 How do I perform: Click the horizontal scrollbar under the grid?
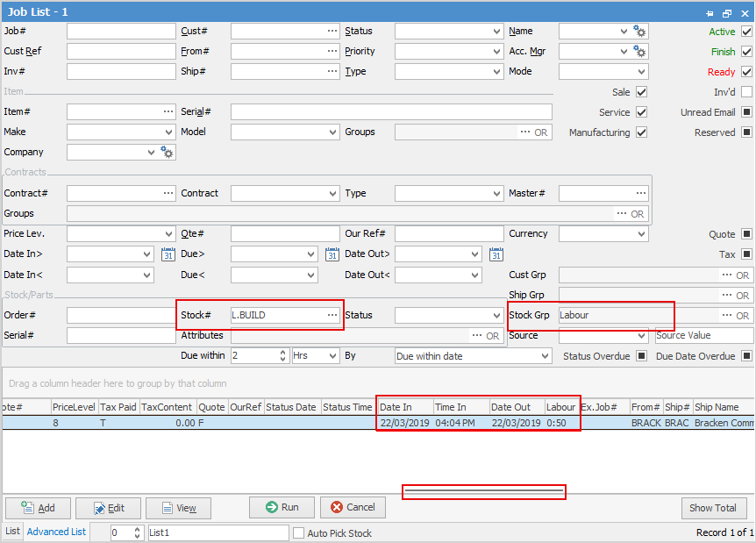click(483, 491)
